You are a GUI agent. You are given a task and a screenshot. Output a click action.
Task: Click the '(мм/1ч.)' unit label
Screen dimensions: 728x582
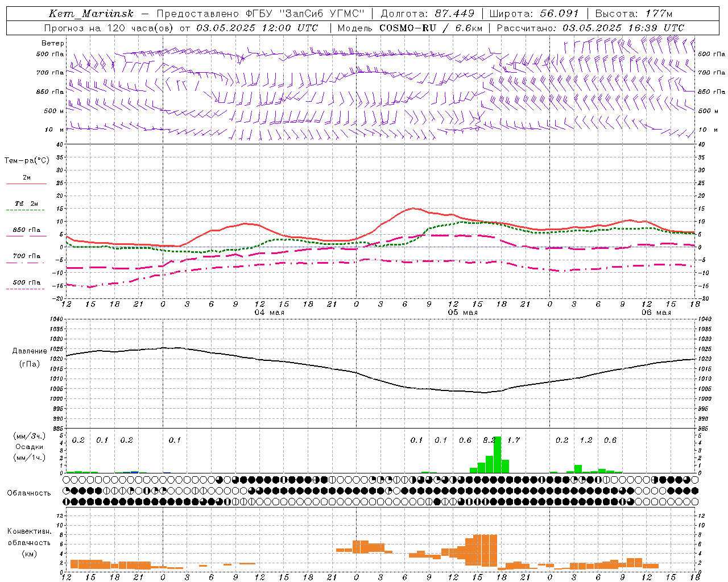(x=30, y=458)
